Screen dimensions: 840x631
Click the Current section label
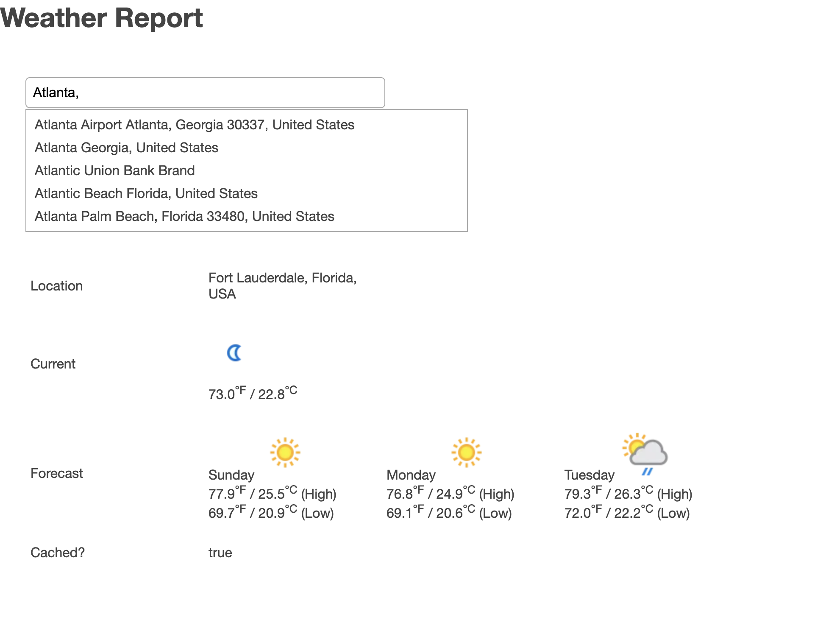(x=53, y=363)
